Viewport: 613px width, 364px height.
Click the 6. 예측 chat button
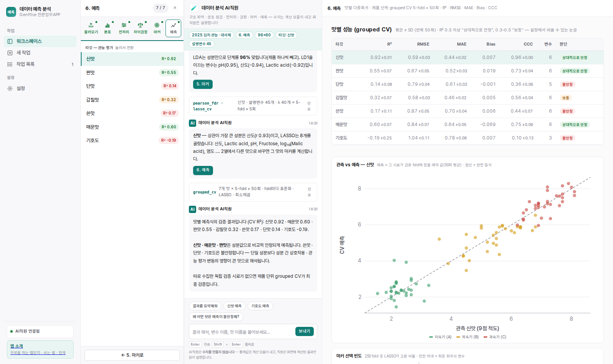(203, 170)
